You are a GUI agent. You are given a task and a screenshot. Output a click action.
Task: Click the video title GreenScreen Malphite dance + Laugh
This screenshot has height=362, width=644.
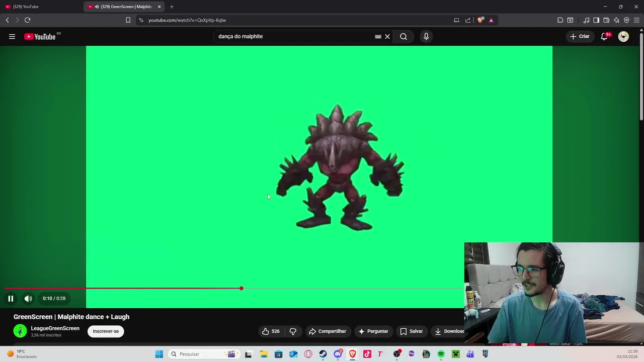click(71, 317)
